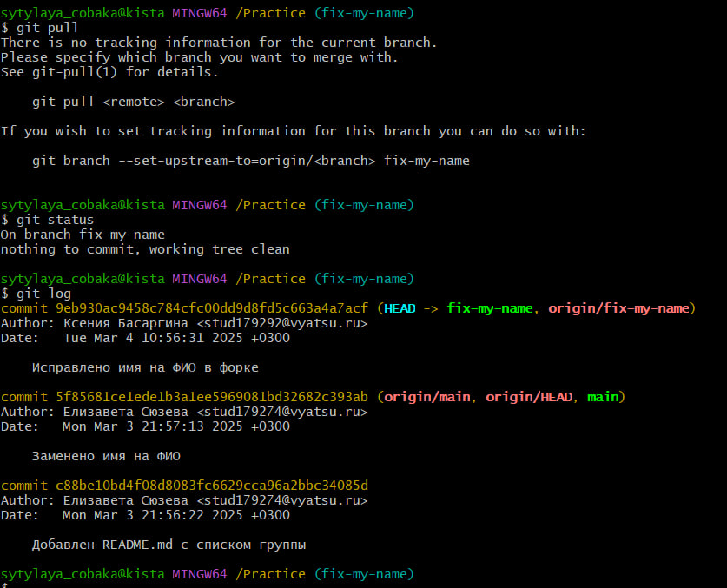Click the red origin/HEAD ref label

click(x=528, y=397)
